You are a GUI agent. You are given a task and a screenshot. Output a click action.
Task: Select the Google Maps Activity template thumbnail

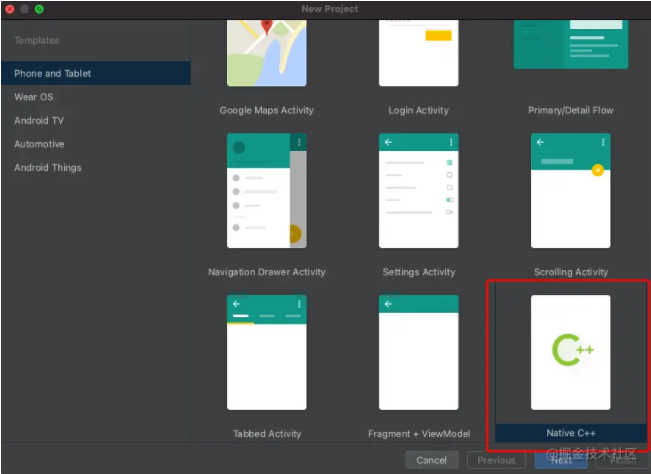point(267,53)
